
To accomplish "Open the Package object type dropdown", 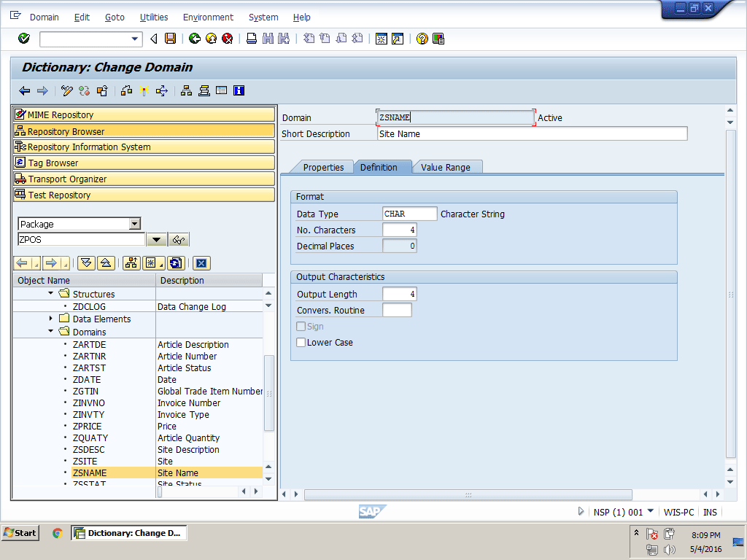I will (x=134, y=224).
